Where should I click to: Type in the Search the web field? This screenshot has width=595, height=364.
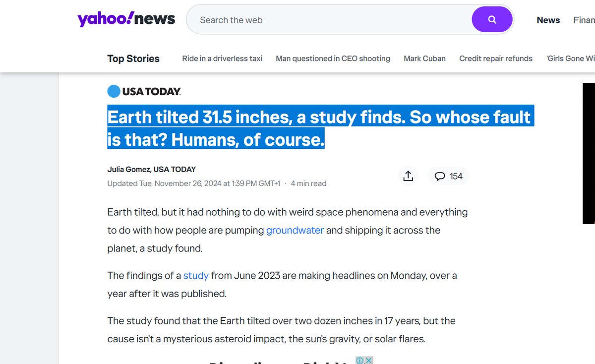click(327, 20)
